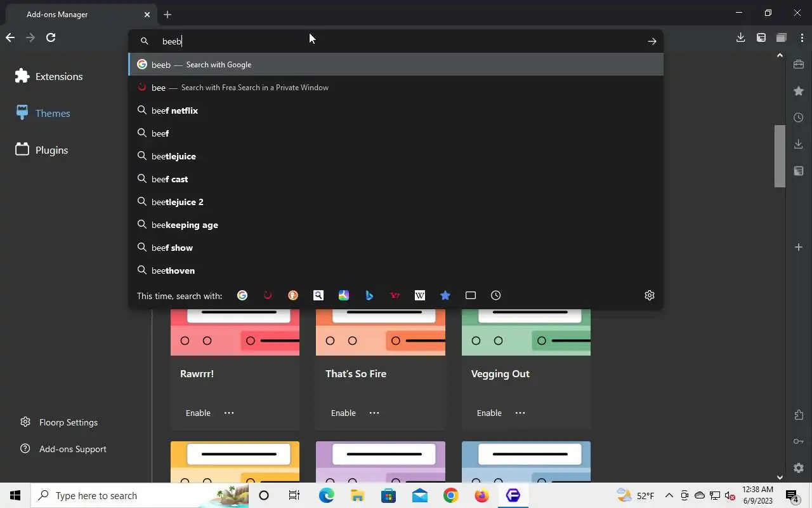Click the colorful square search engine icon

click(344, 295)
